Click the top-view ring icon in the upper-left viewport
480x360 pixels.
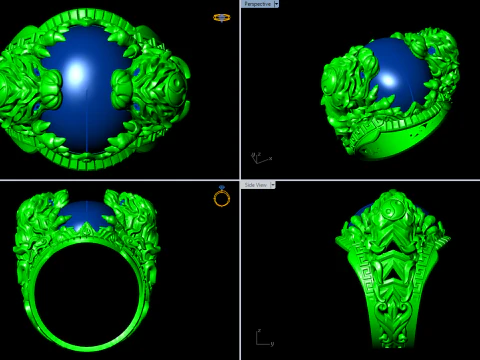[x=222, y=18]
